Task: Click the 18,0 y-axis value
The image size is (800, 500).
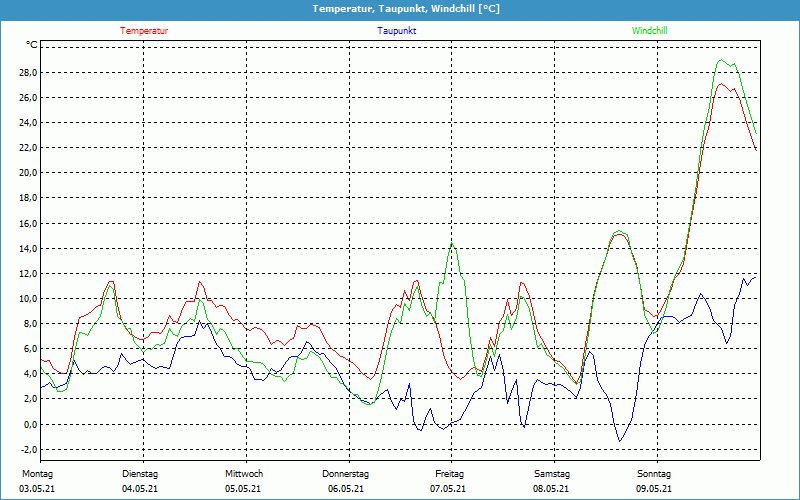Action: point(28,197)
